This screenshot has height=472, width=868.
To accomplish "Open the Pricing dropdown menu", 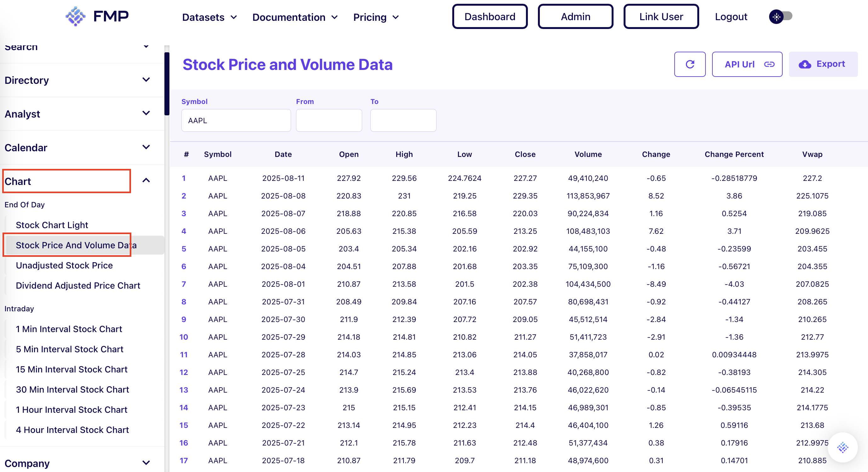I will [x=376, y=17].
